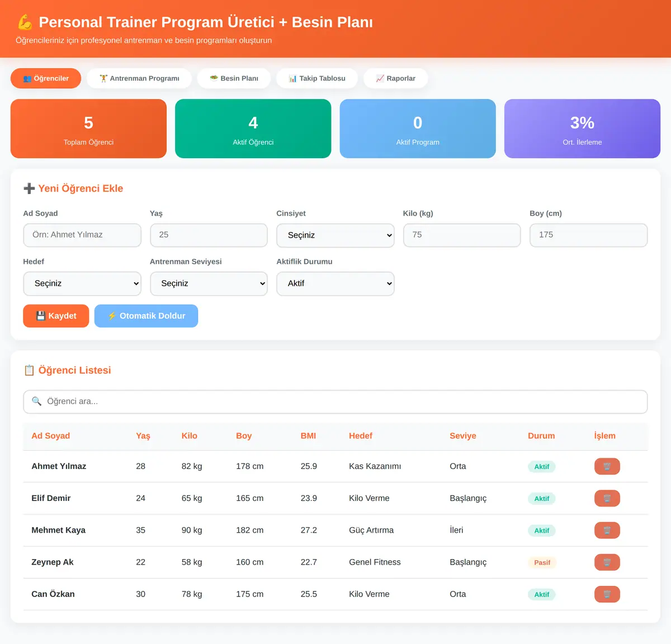Viewport: 671px width, 644px height.
Task: Delete Elif Demir using trash icon
Action: pyautogui.click(x=607, y=498)
